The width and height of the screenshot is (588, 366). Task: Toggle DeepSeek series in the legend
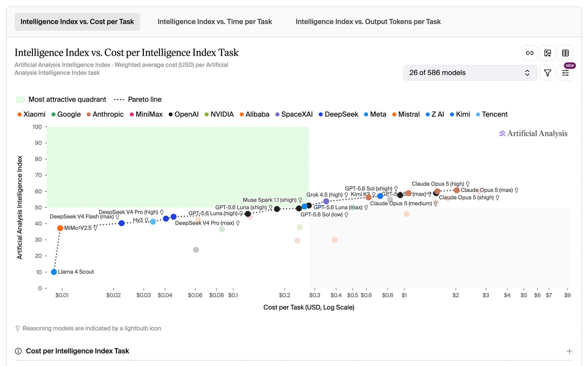click(338, 114)
